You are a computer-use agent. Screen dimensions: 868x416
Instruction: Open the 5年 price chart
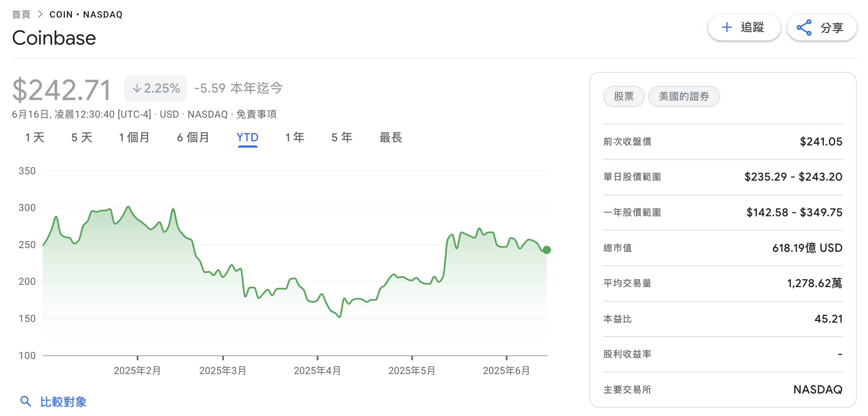click(x=341, y=138)
